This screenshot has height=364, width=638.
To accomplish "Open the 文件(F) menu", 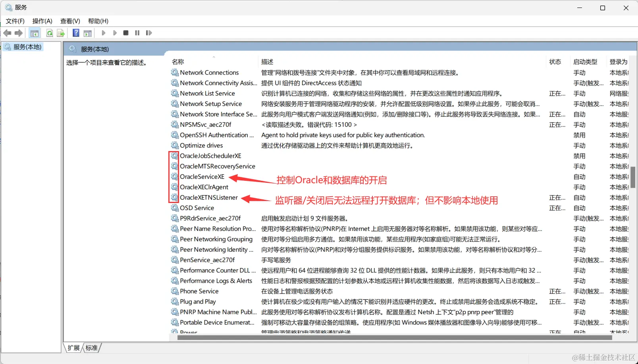I will [x=15, y=21].
